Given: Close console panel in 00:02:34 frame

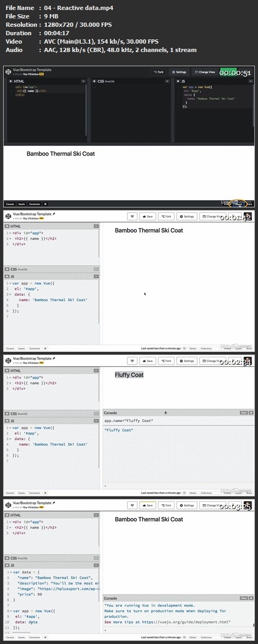Looking at the screenshot, I should 251,413.
